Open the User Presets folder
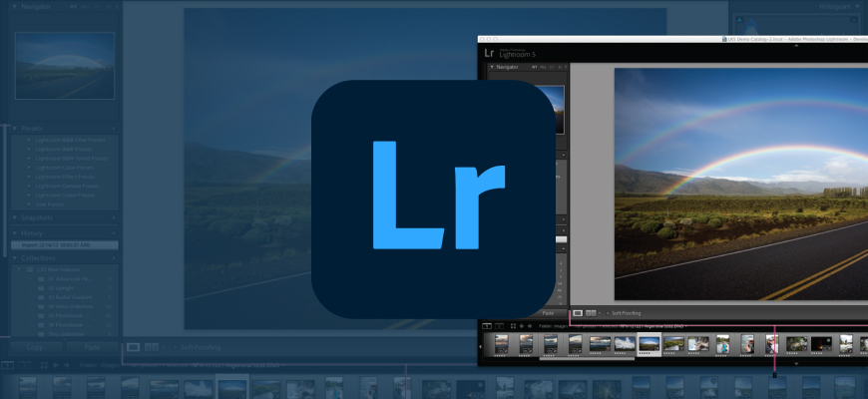The height and width of the screenshot is (399, 868). pyautogui.click(x=50, y=204)
